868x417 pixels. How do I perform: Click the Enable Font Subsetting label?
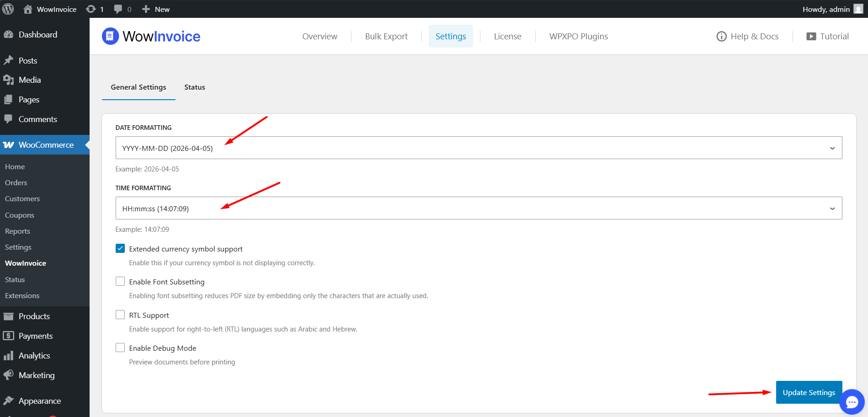pyautogui.click(x=167, y=282)
